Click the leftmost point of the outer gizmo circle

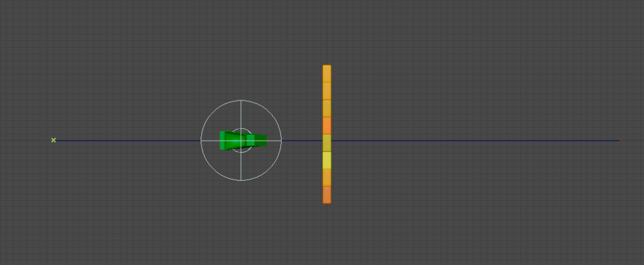coord(201,141)
